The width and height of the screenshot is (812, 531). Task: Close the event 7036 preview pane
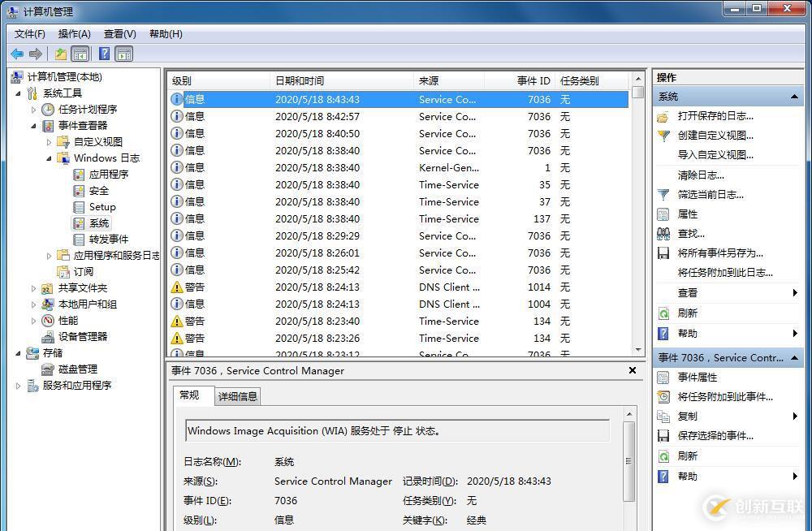click(633, 370)
